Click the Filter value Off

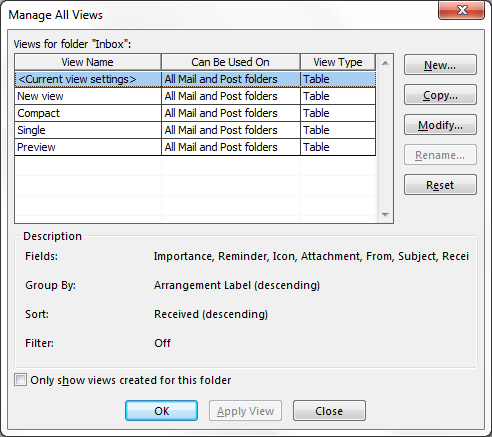click(x=162, y=343)
